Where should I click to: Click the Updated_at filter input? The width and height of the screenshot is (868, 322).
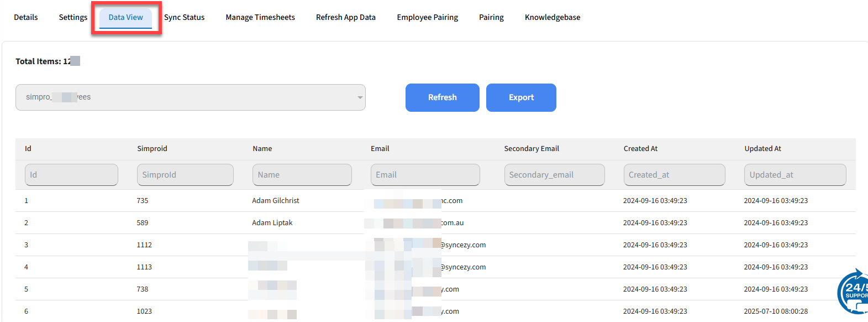pyautogui.click(x=796, y=175)
